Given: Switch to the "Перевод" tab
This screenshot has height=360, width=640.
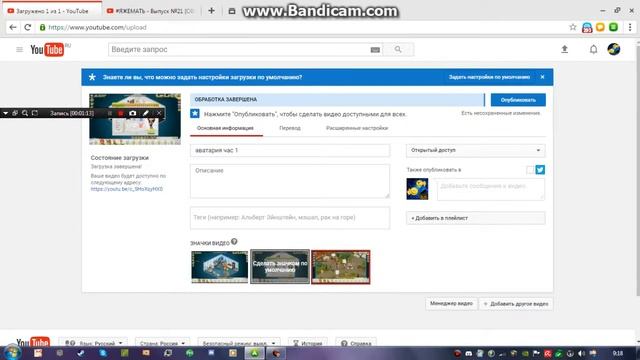Looking at the screenshot, I should click(x=290, y=128).
